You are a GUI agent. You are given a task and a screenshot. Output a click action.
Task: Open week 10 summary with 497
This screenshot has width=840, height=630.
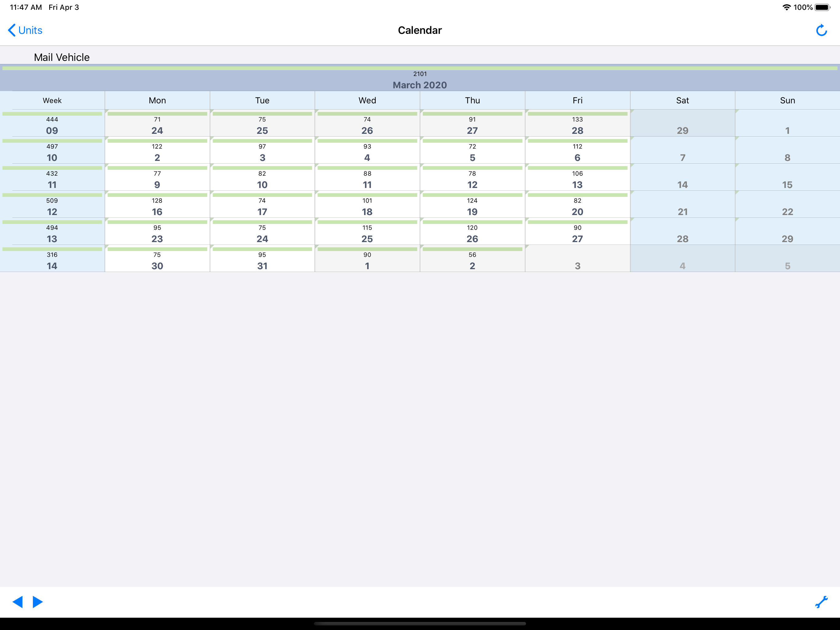click(x=52, y=150)
